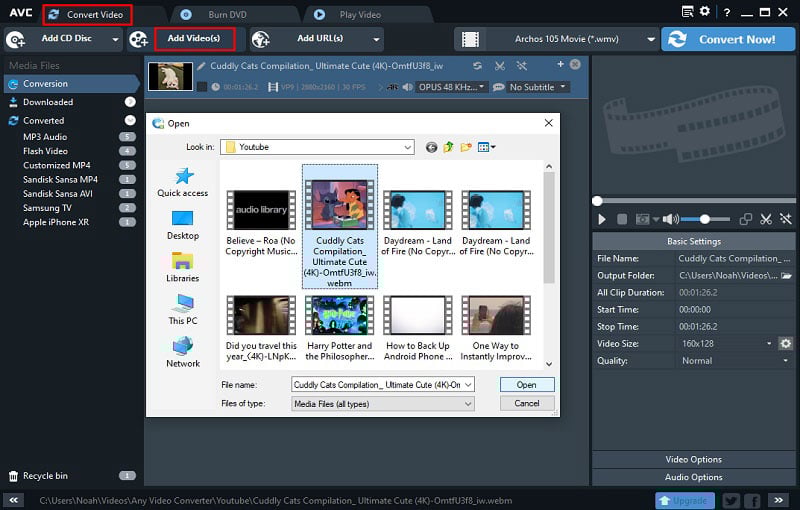The image size is (800, 510).
Task: Remove the video item with its X icon
Action: pyautogui.click(x=575, y=64)
